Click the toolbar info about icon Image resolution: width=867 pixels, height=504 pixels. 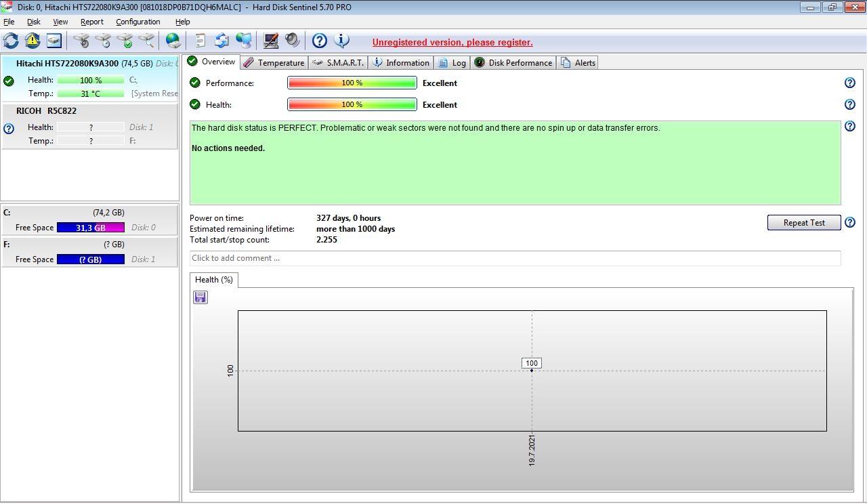tap(341, 41)
